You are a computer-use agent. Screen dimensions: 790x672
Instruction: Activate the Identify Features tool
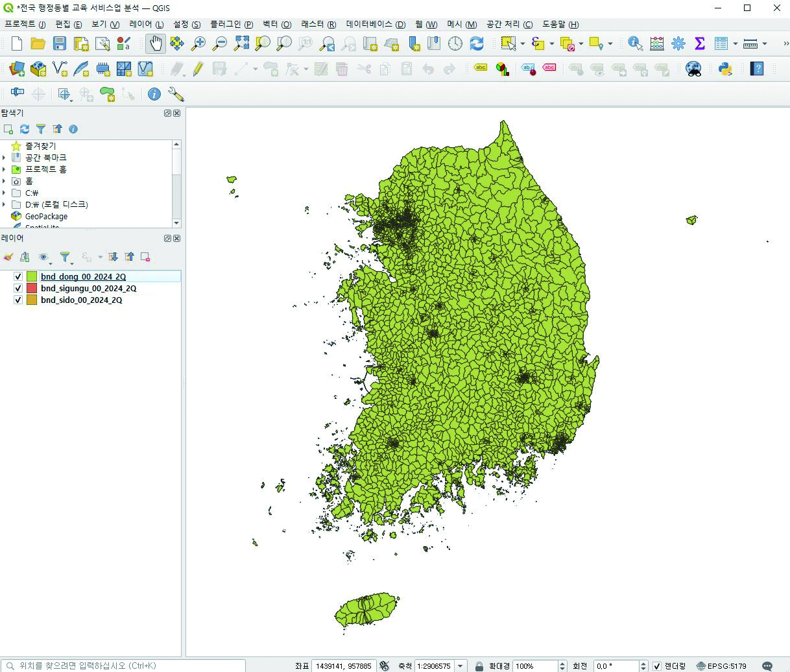tap(635, 43)
